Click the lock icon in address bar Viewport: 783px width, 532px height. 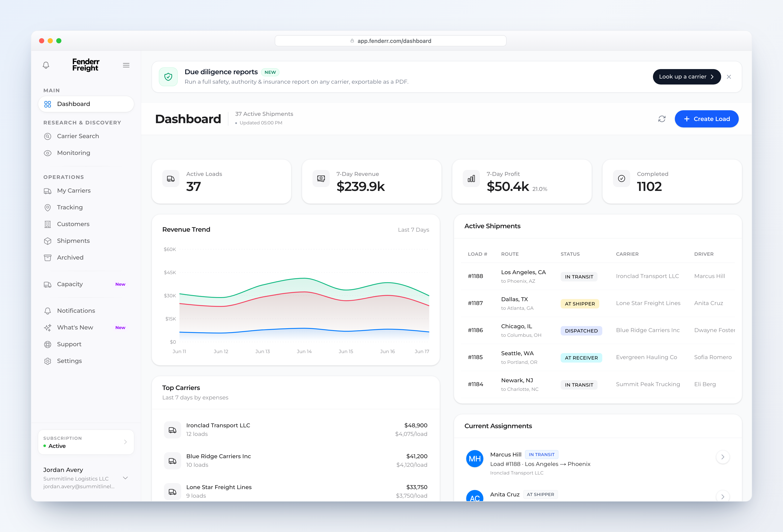click(352, 41)
